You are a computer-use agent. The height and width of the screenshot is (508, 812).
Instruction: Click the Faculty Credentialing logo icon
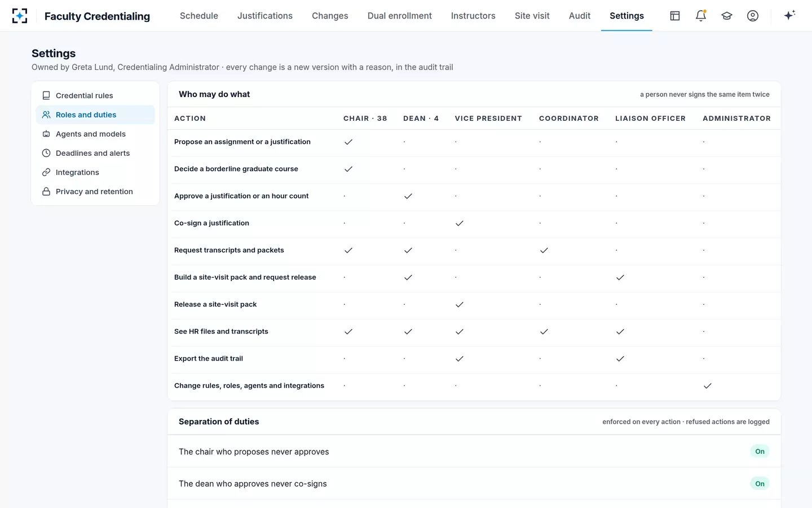click(20, 16)
